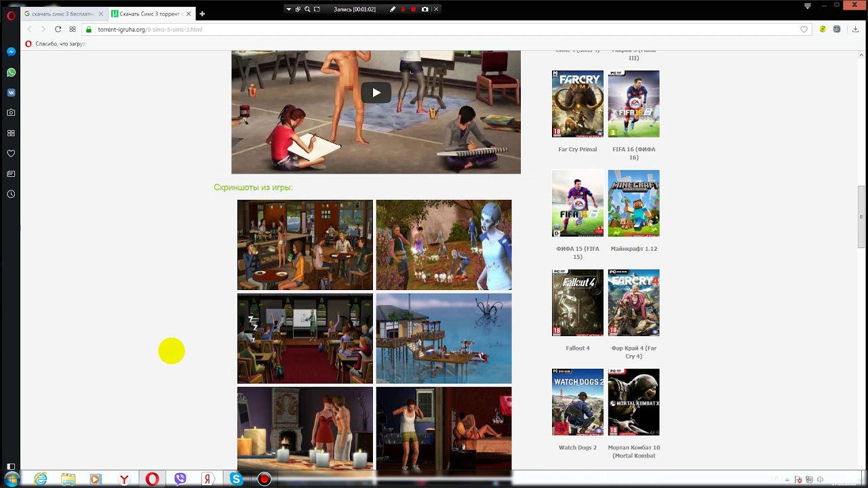Open the fireplace candles couple screenshot
868x488 pixels.
click(305, 428)
